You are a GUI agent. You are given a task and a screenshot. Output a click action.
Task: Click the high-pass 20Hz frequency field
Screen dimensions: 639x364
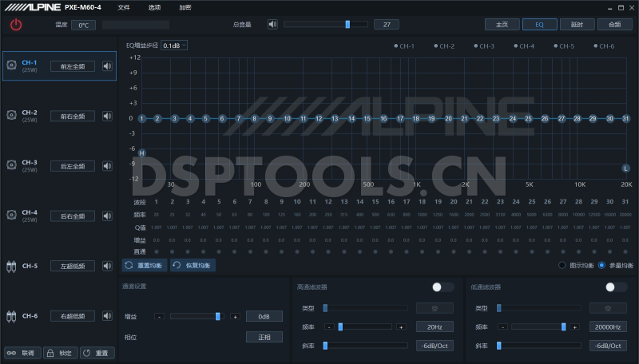[435, 327]
